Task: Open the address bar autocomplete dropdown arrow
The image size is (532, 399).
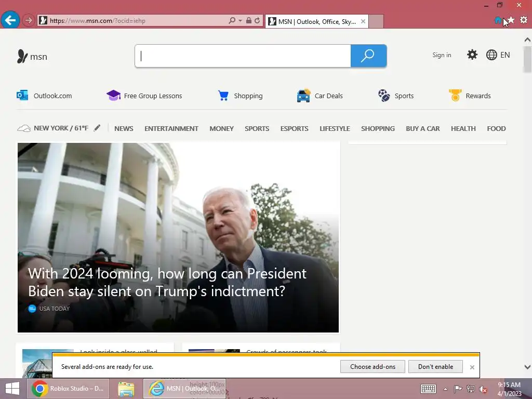Action: point(240,21)
